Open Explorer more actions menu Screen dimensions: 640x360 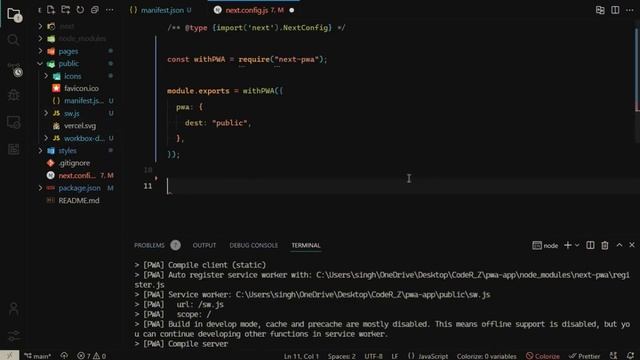(109, 10)
